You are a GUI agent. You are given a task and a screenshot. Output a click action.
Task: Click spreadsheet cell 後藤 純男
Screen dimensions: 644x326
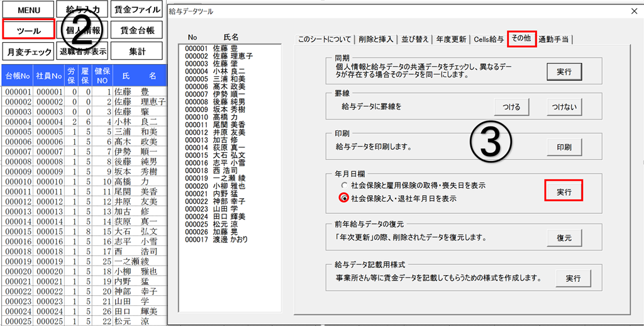tap(139, 162)
